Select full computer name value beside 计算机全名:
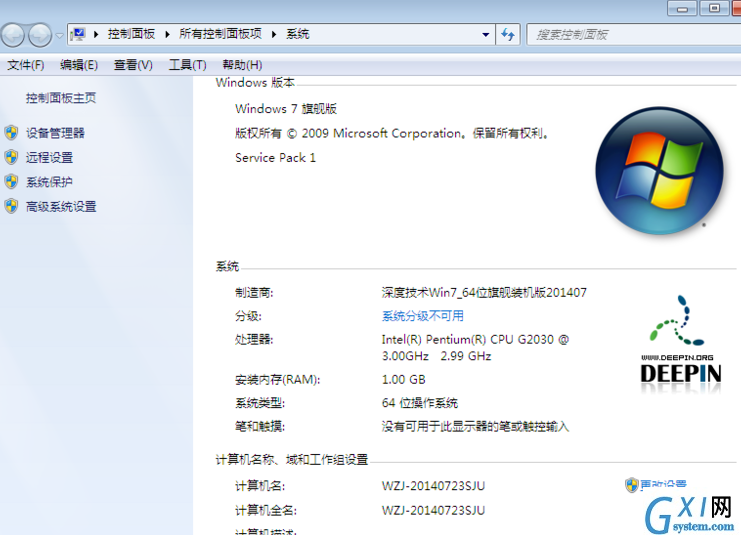This screenshot has width=741, height=535. click(x=433, y=510)
